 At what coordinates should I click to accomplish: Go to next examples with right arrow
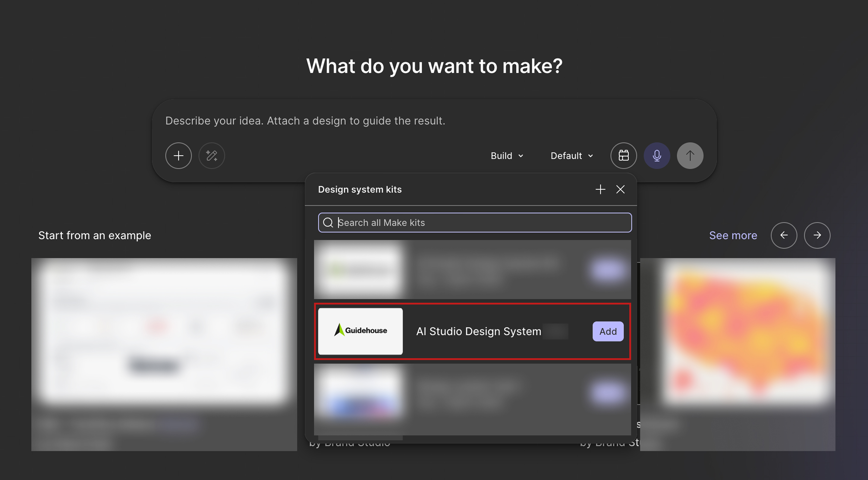(x=817, y=235)
